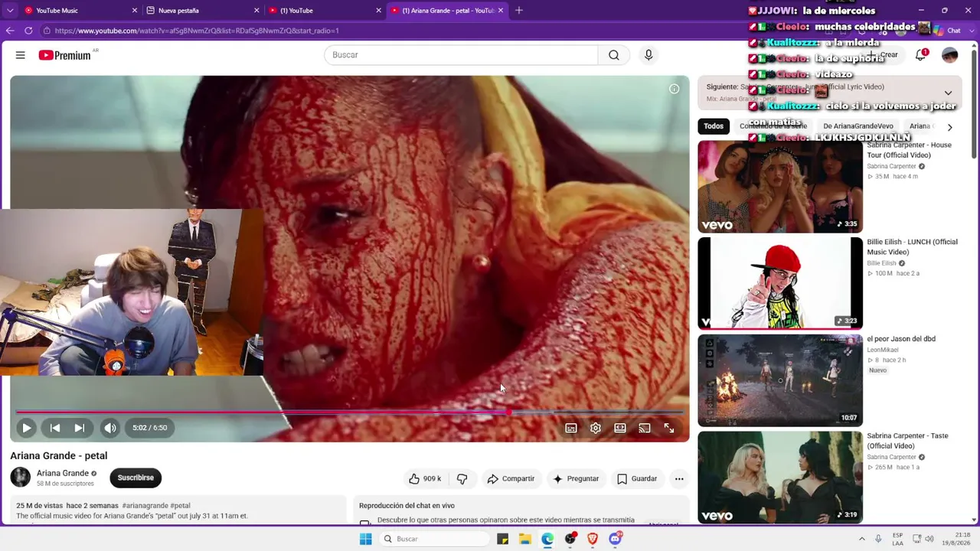Open Microsoft Edge from the taskbar

(x=547, y=539)
